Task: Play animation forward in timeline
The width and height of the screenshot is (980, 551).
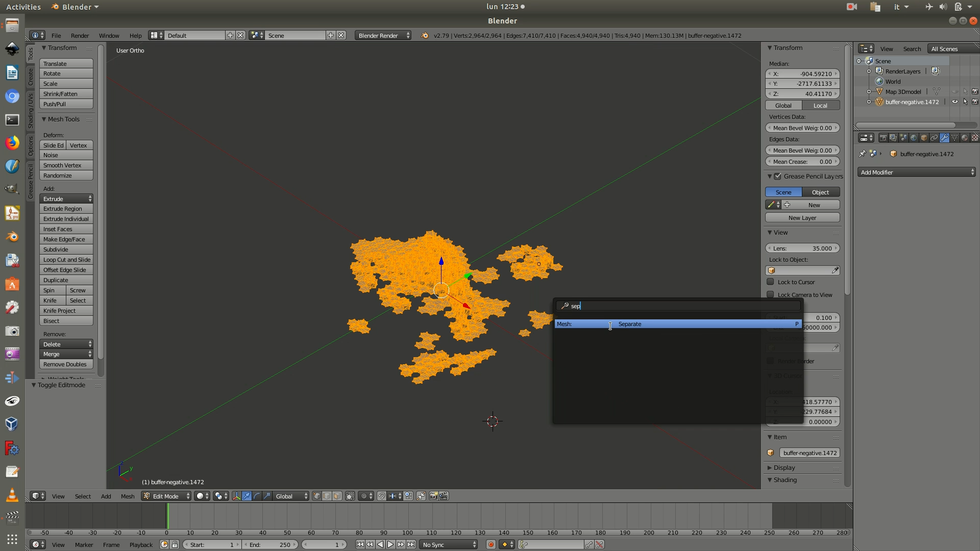Action: point(390,544)
